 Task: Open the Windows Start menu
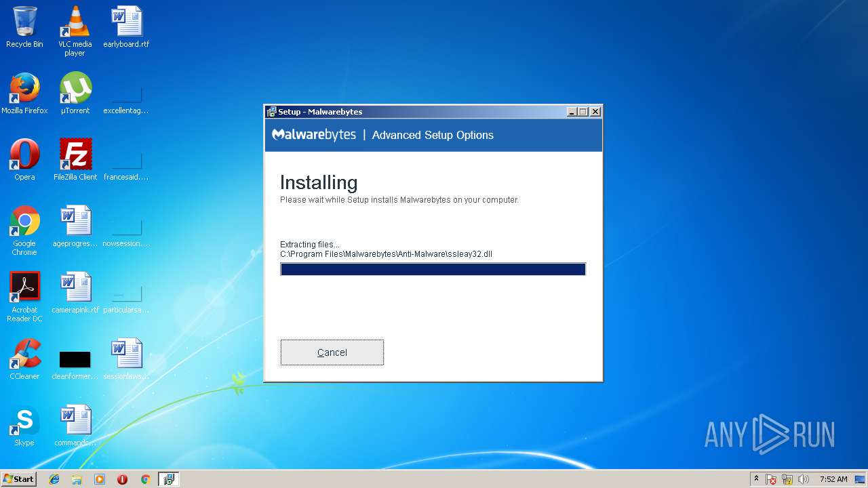pyautogui.click(x=18, y=479)
